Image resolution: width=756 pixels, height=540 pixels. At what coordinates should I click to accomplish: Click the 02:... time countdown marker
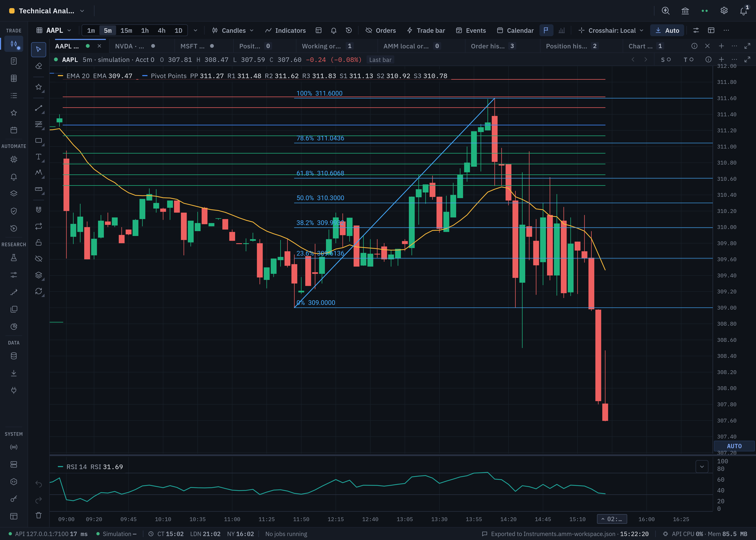pyautogui.click(x=612, y=519)
